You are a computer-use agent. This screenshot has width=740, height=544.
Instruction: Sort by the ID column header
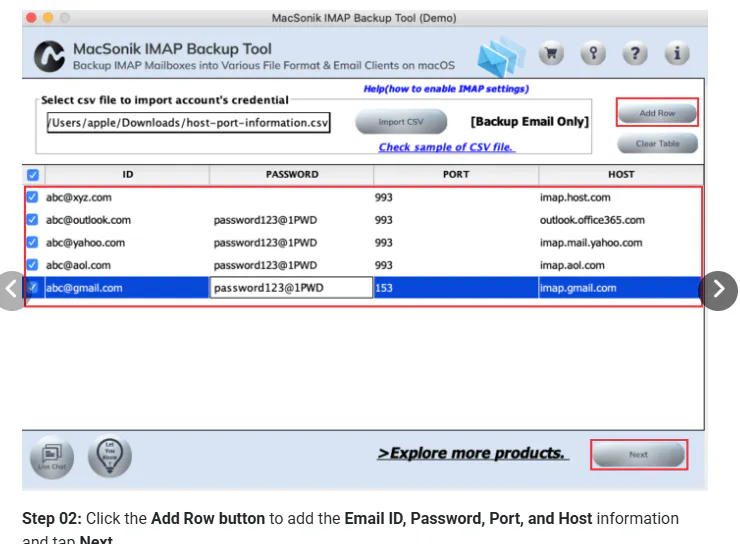click(x=127, y=175)
